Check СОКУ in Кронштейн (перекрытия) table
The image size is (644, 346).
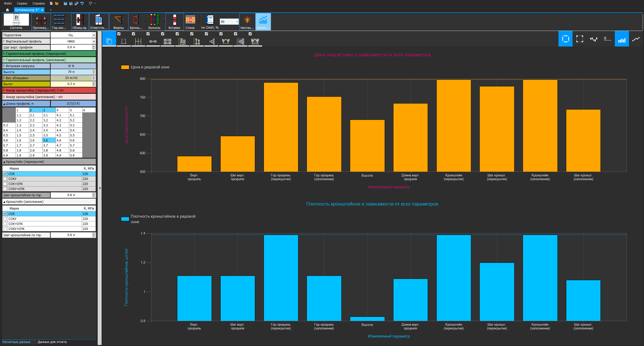(5, 179)
